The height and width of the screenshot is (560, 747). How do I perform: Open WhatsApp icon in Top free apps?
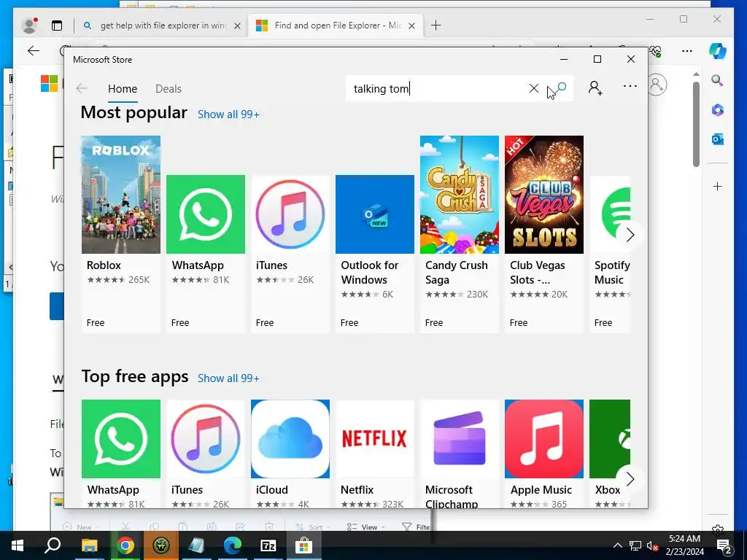pos(121,438)
